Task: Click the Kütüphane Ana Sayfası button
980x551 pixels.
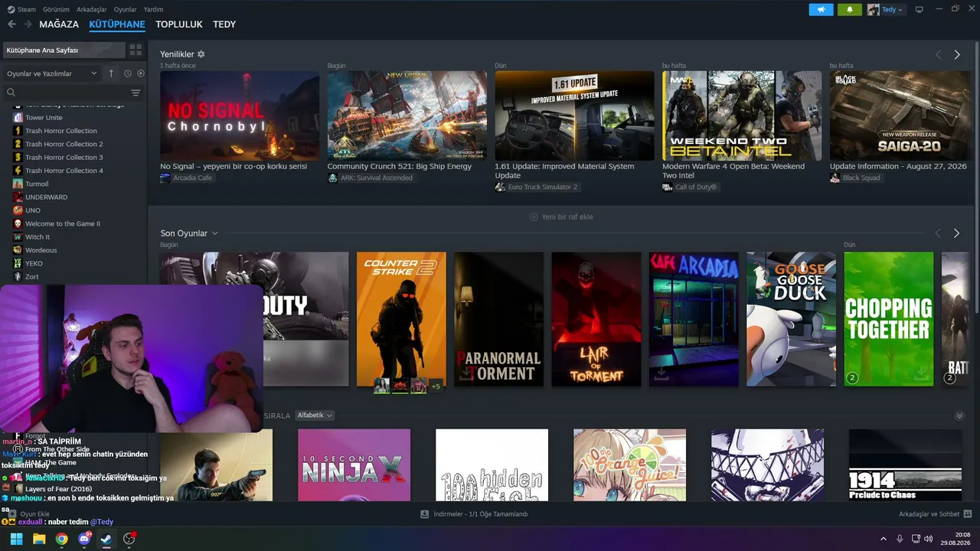Action: pos(64,50)
